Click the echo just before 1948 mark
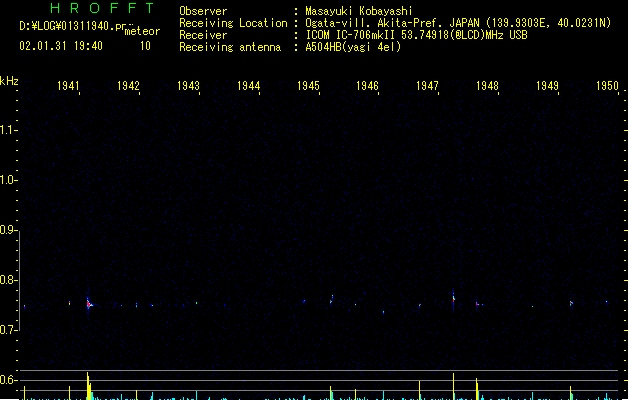The width and height of the screenshot is (629, 400). click(477, 304)
